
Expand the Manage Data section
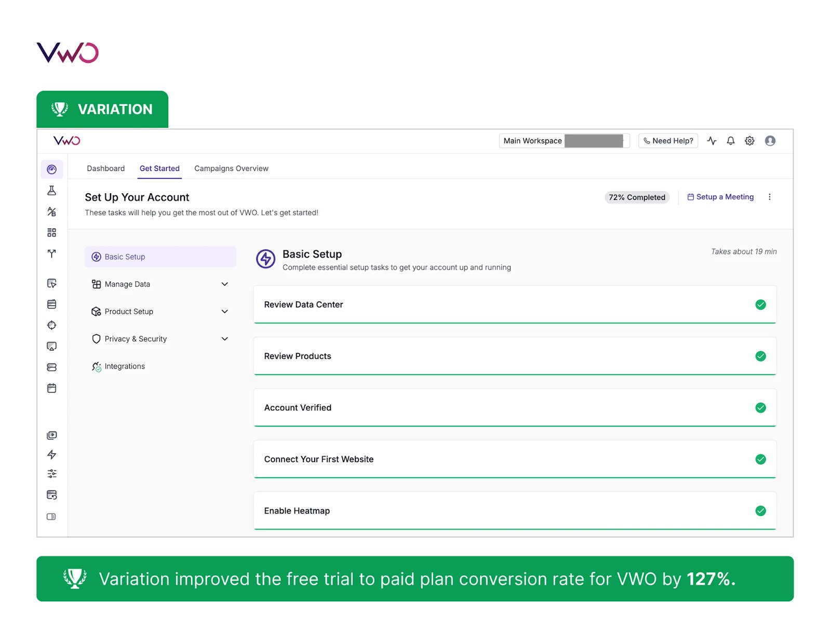tap(225, 284)
